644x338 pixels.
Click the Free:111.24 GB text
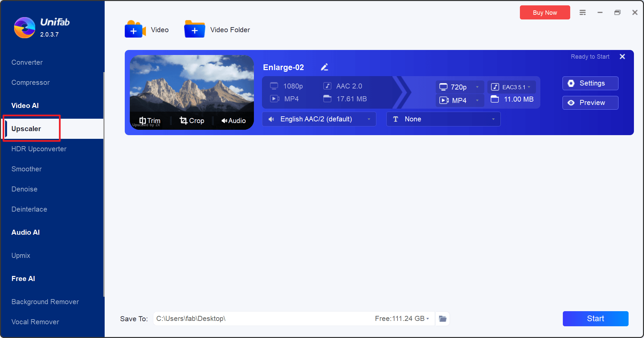(x=400, y=319)
